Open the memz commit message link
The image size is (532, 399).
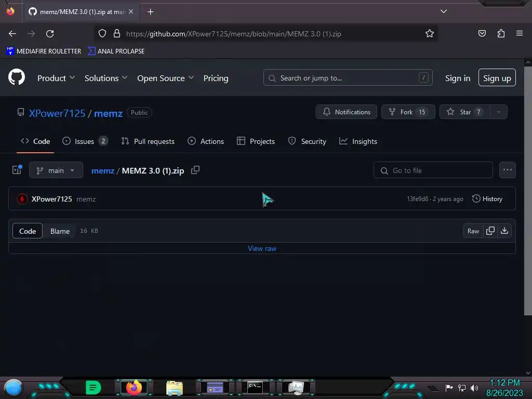[86, 199]
